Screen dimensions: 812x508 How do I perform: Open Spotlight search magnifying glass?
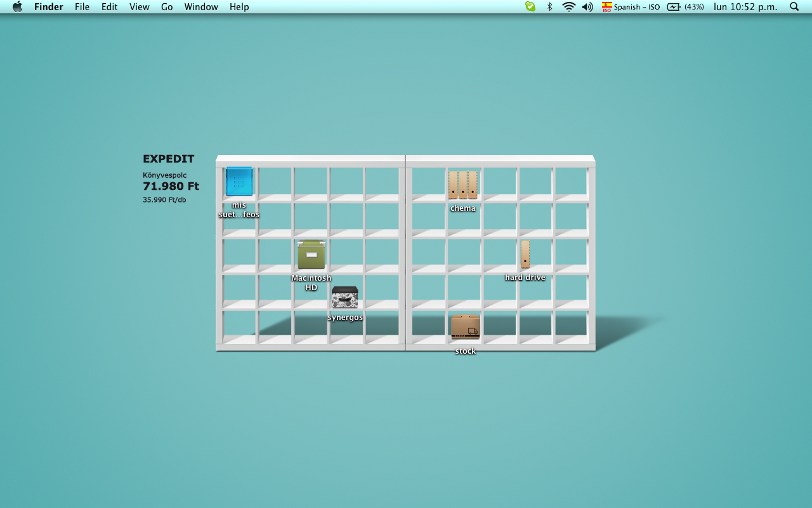[794, 7]
